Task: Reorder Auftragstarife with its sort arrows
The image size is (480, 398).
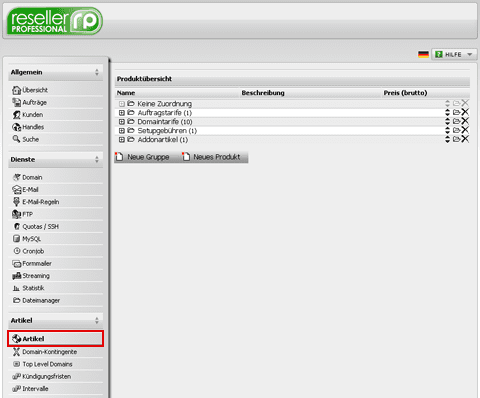Action: [447, 112]
